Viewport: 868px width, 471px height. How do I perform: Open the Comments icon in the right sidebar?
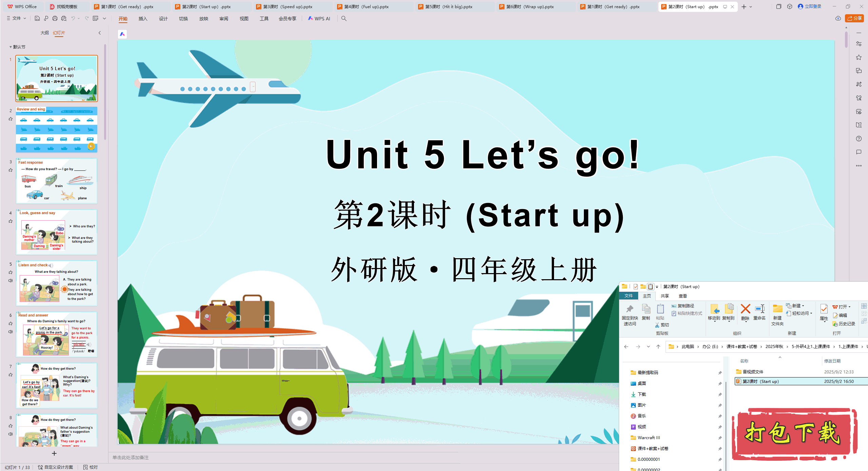click(859, 152)
